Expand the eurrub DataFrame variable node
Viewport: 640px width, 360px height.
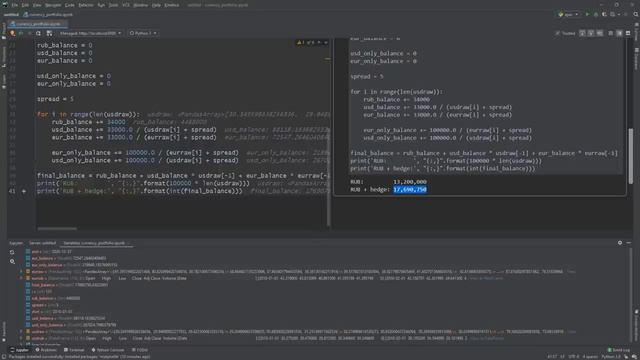click(x=22, y=278)
